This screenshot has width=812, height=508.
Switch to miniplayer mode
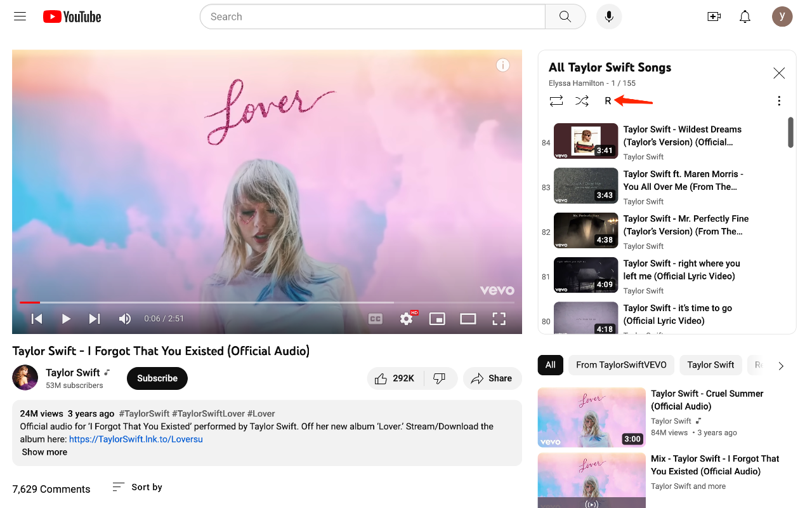click(437, 318)
